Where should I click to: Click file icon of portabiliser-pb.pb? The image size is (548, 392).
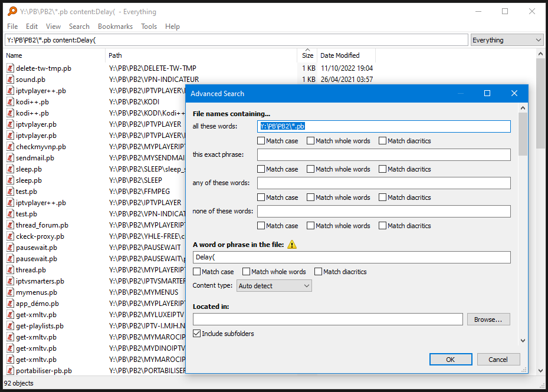click(x=11, y=371)
